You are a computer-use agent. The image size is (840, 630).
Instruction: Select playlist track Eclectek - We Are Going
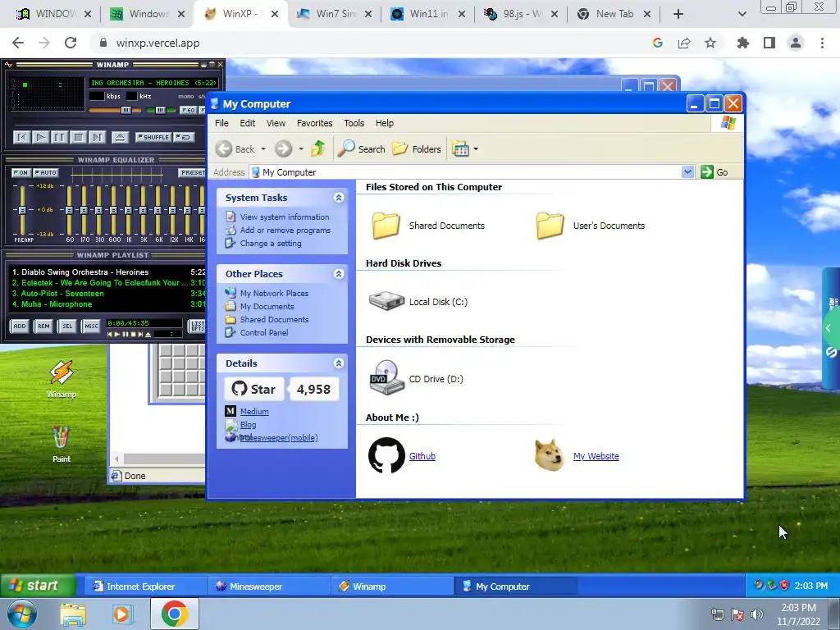pos(108,283)
